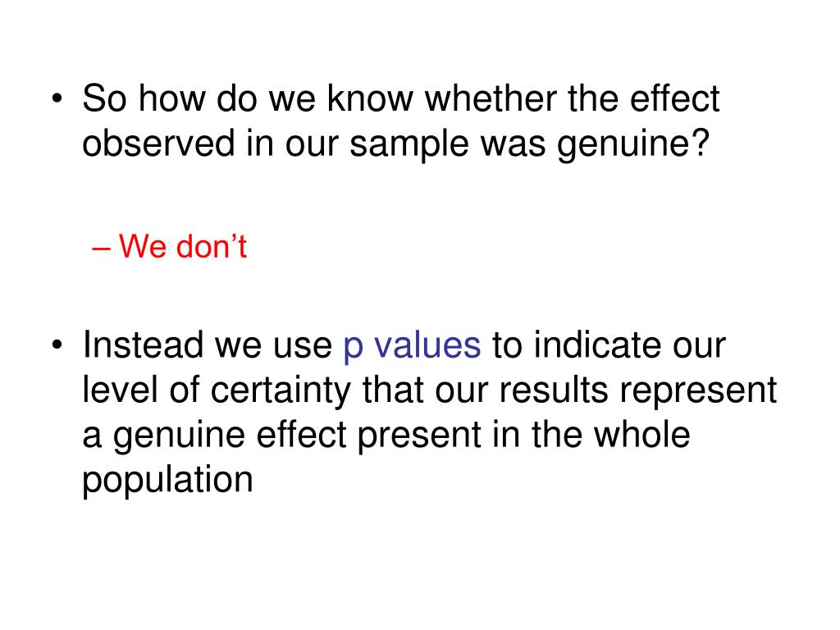Click the blue 'p values' text

(x=412, y=347)
